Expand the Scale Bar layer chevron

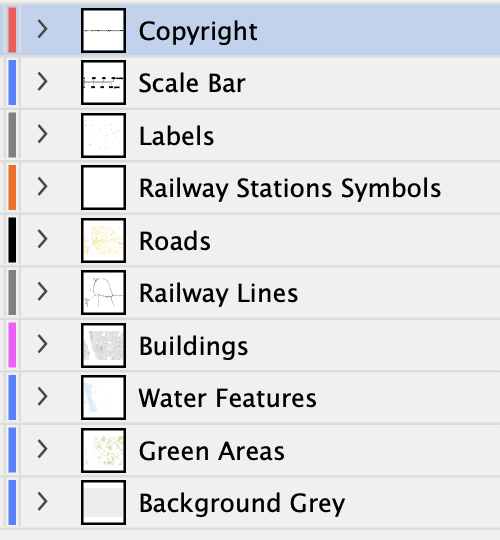42,82
